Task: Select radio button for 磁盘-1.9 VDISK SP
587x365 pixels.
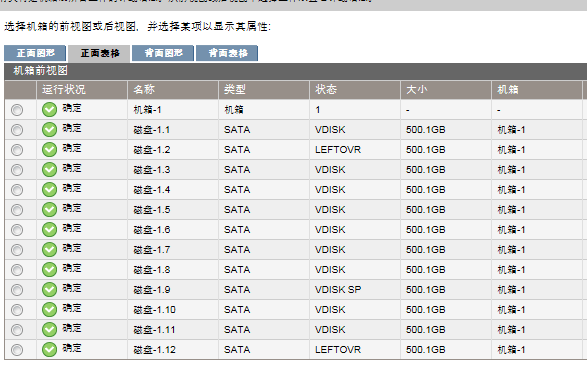Action: coord(17,290)
